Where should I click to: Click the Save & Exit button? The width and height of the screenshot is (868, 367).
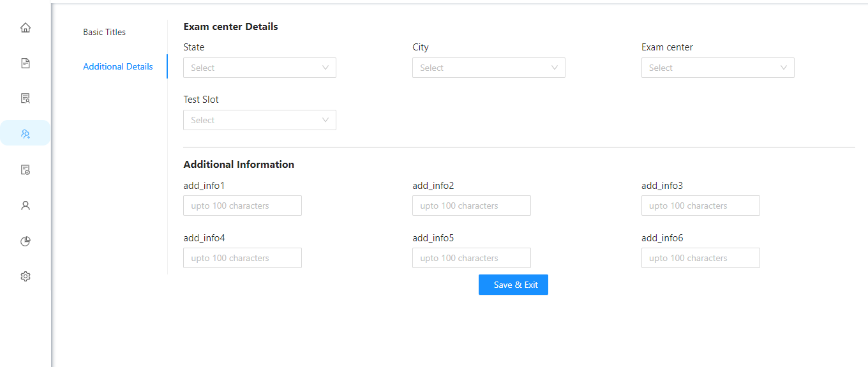pyautogui.click(x=513, y=285)
